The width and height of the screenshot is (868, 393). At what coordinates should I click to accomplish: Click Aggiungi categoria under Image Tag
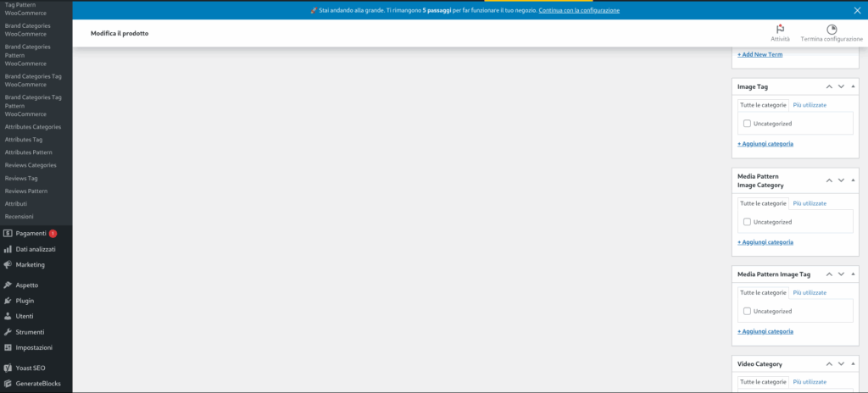[x=765, y=144]
